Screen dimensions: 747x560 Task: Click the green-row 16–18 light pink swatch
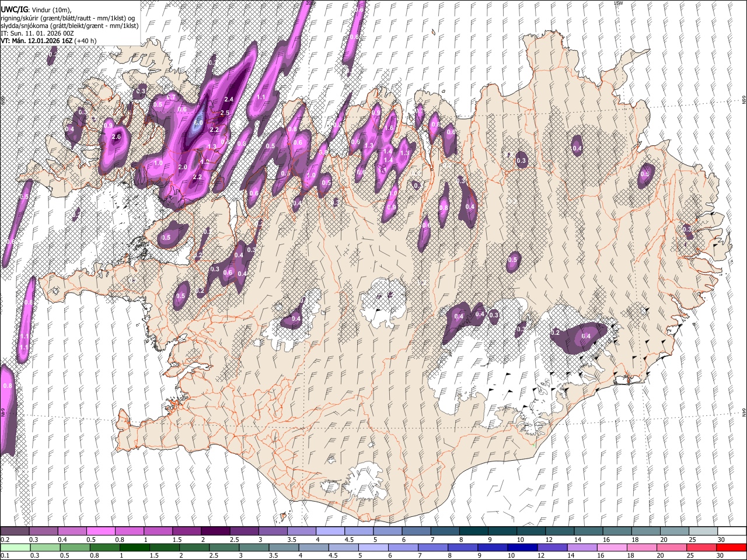[611, 548]
